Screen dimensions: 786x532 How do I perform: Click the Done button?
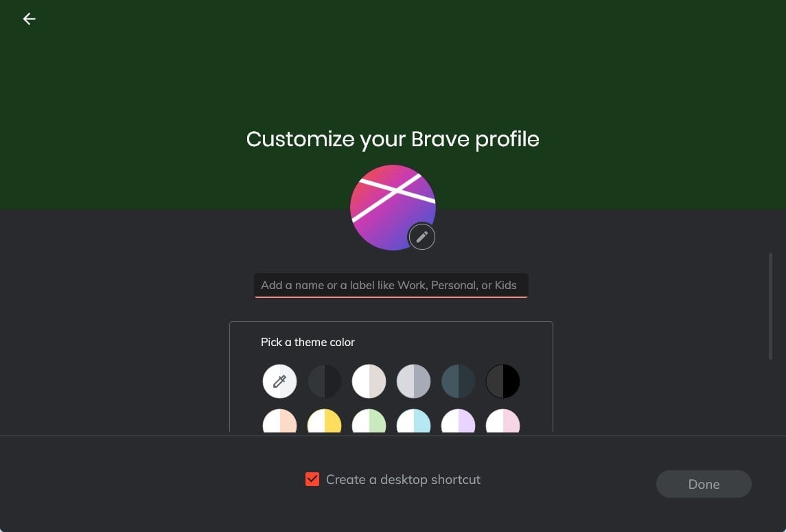click(x=704, y=484)
